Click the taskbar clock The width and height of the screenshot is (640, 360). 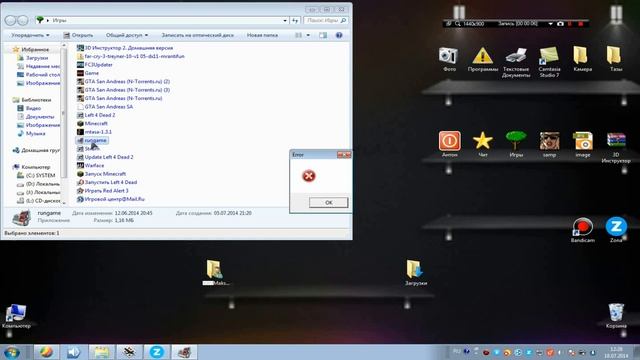(616, 353)
